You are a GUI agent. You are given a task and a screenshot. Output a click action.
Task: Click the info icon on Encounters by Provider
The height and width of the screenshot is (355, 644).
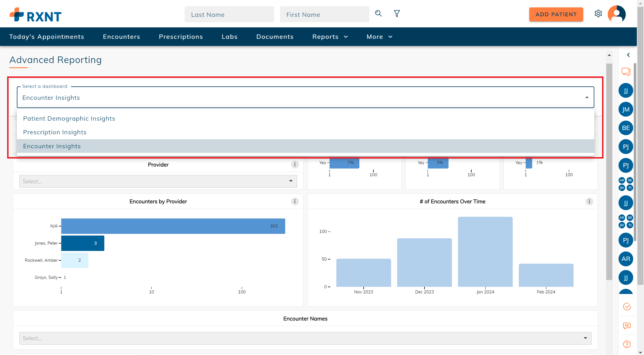(295, 201)
